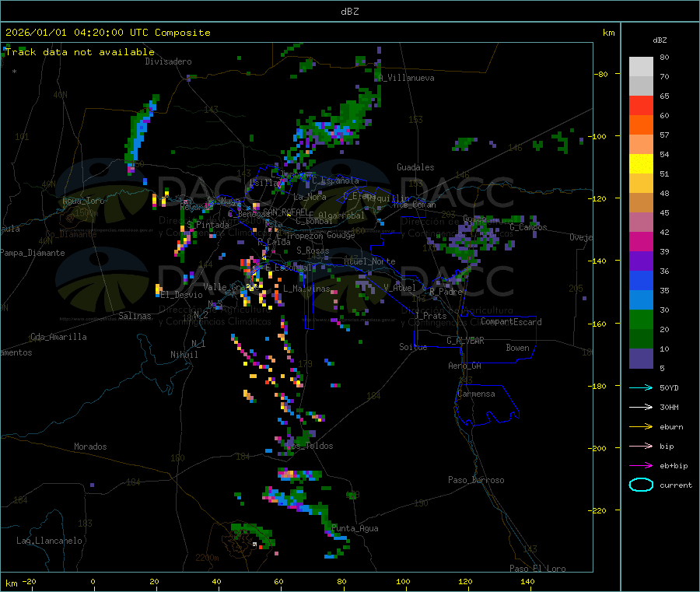Click the 'S_Pintada' map label
This screenshot has height=592, width=700.
click(208, 225)
